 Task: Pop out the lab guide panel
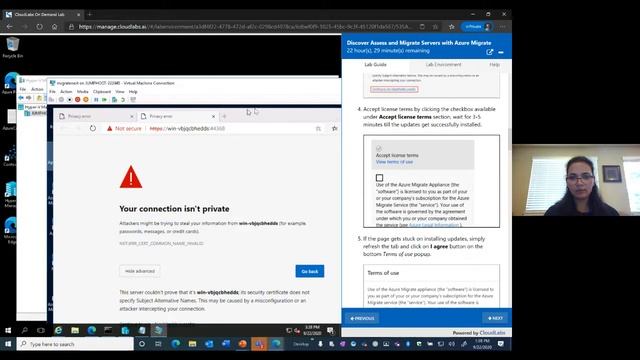(489, 52)
